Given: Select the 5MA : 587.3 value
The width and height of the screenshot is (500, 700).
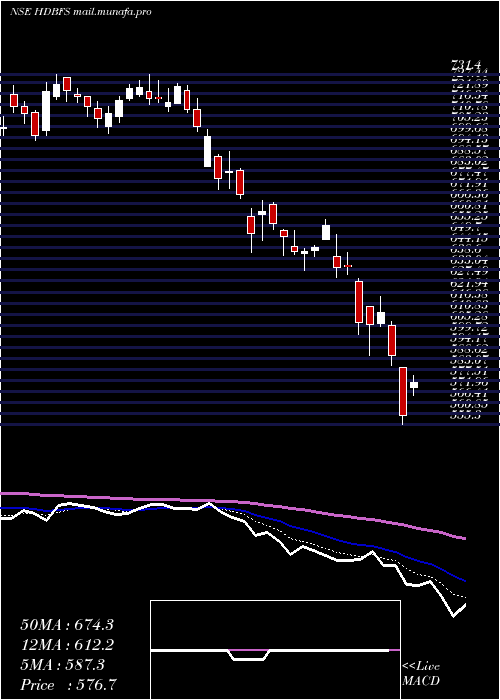Looking at the screenshot, I should tap(62, 665).
